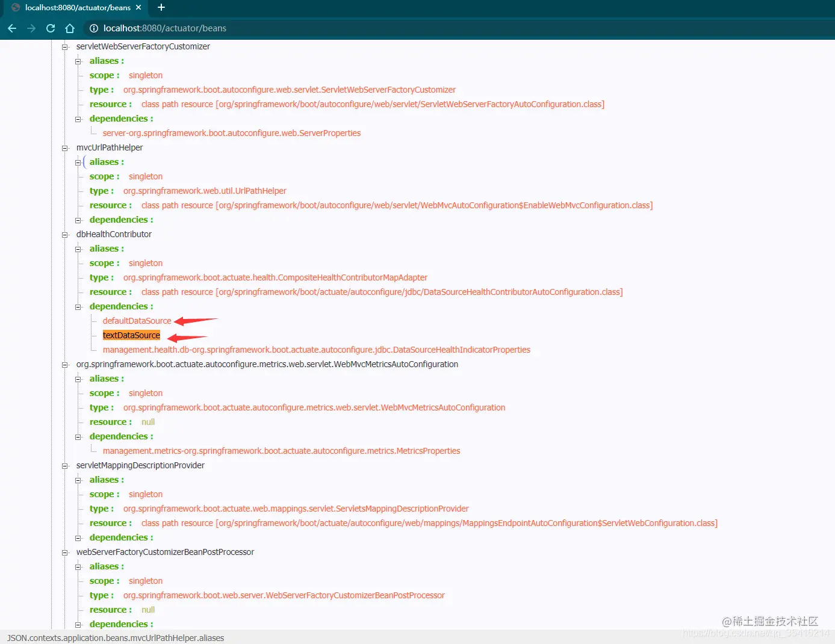Click the MappingsEndpointAutoConfiguration resource value
This screenshot has height=644, width=835.
(x=429, y=523)
